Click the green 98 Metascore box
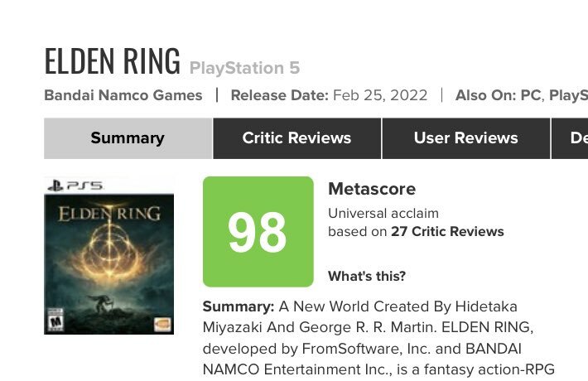Image resolution: width=588 pixels, height=381 pixels. (x=258, y=232)
